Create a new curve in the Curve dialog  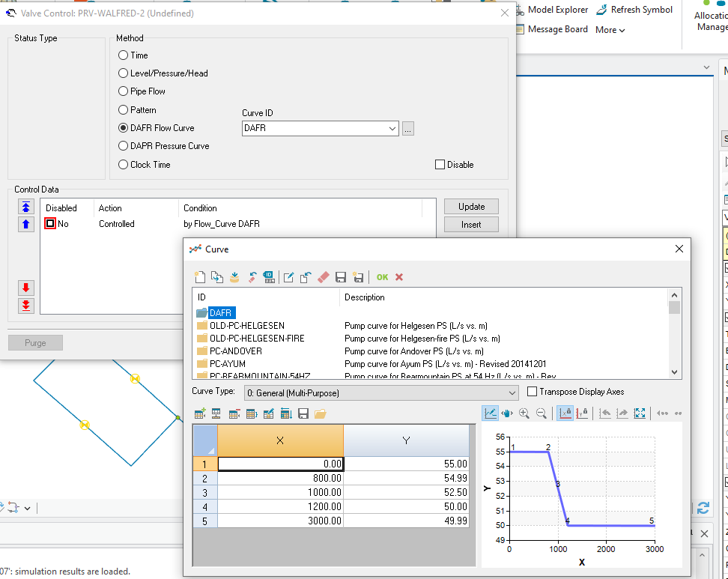point(200,277)
